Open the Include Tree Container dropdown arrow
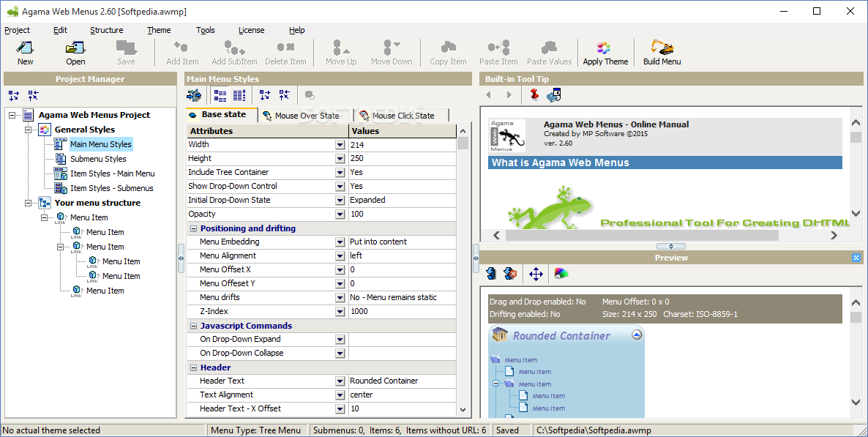Image resolution: width=868 pixels, height=437 pixels. [x=340, y=172]
